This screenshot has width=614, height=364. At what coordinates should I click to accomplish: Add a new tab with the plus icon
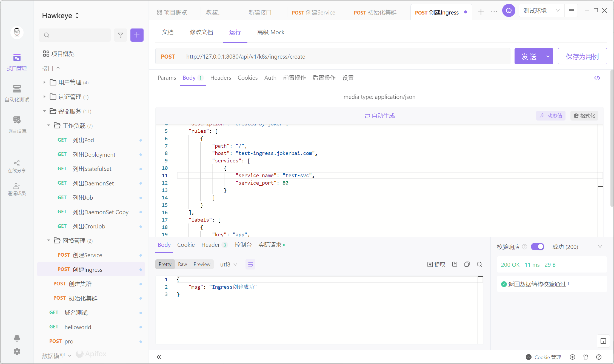click(481, 12)
